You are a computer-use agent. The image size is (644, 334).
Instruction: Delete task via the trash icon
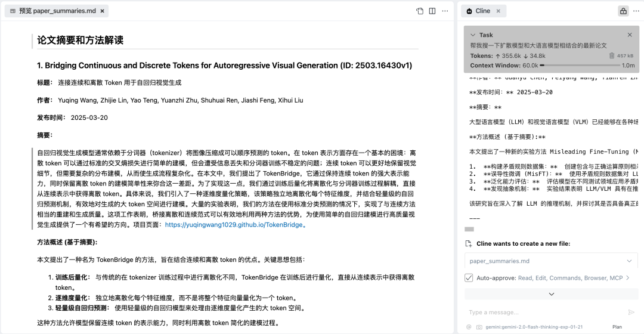[612, 55]
